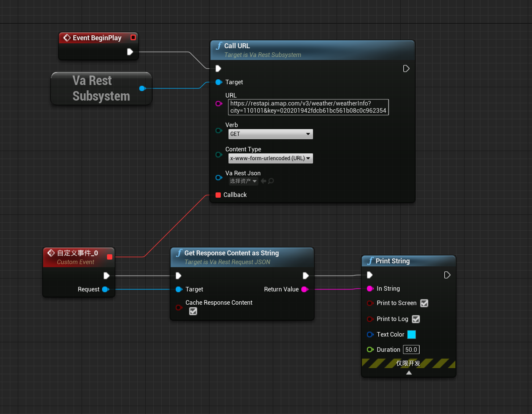Click the use-selected-asset arrow beside Va Rest Json picker
The image size is (532, 414).
(x=263, y=181)
